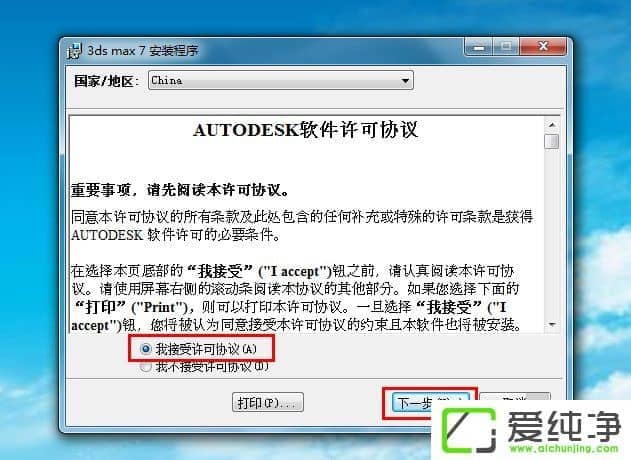The width and height of the screenshot is (631, 460).
Task: Click the 打印(P)... button
Action: (x=268, y=402)
